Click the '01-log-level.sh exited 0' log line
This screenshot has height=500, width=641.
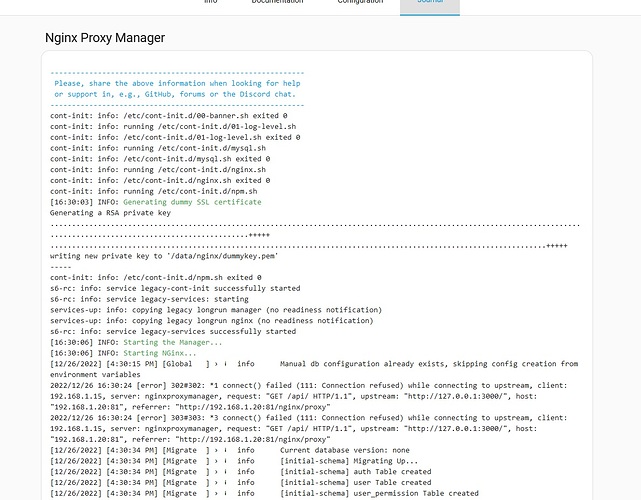click(175, 137)
